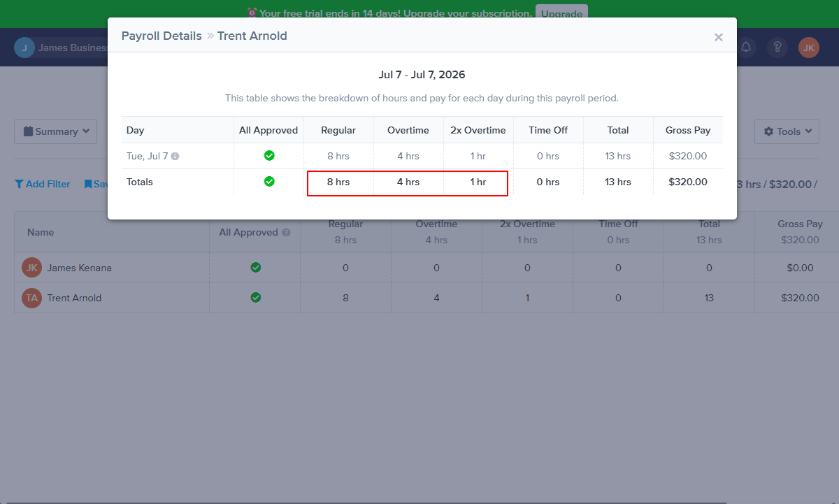Click James Kenana's $0.00 gross pay cell
The height and width of the screenshot is (504, 839).
[800, 268]
